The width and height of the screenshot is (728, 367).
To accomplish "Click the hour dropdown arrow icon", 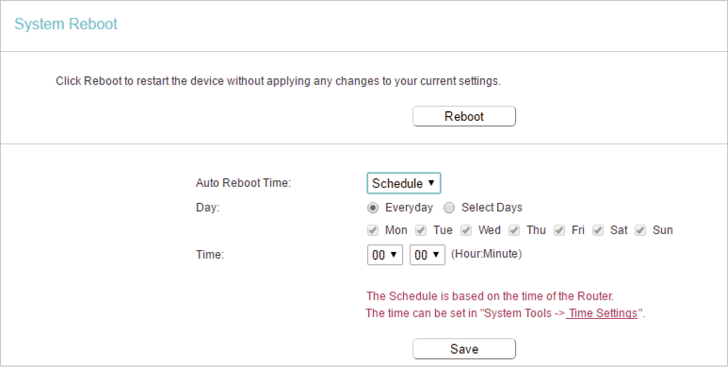I will coord(394,254).
